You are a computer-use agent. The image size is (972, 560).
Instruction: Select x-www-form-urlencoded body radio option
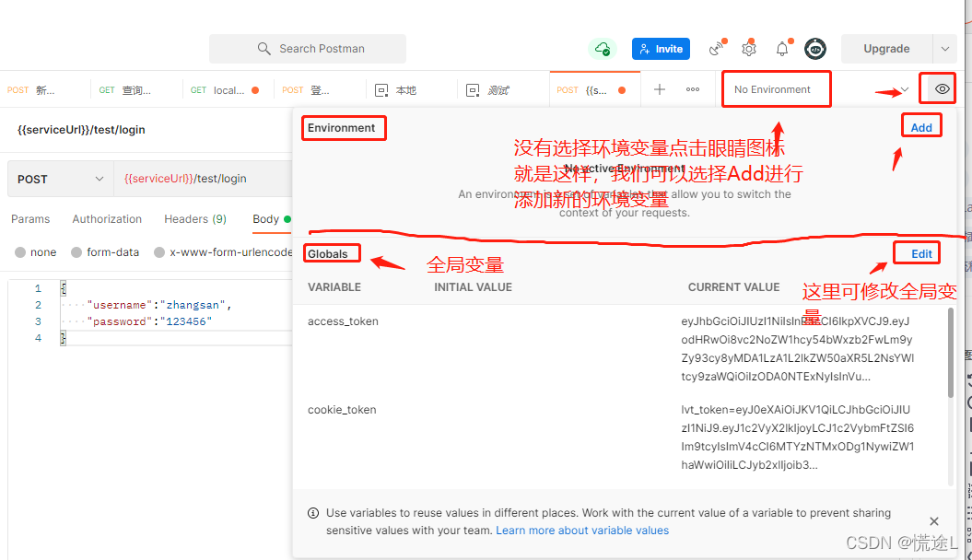[x=159, y=252]
